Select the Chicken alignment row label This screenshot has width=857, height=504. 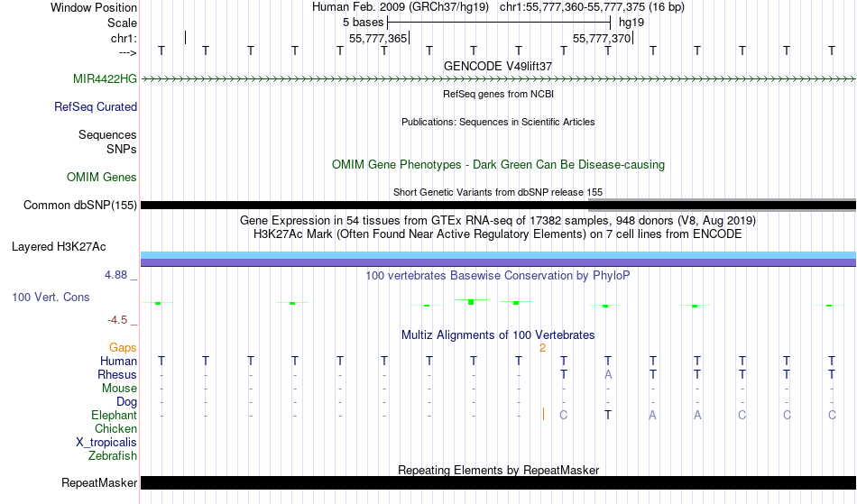[115, 428]
